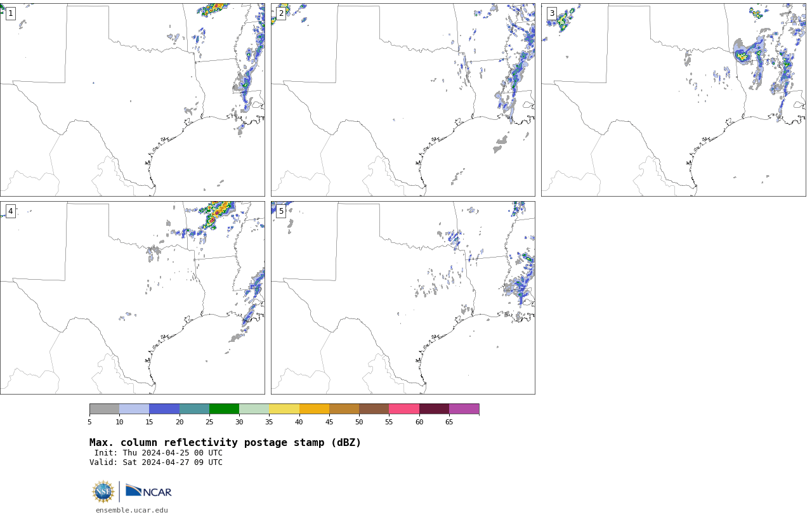The height and width of the screenshot is (517, 812).
Task: Click the Max. column reflectivity title
Action: coord(225,443)
